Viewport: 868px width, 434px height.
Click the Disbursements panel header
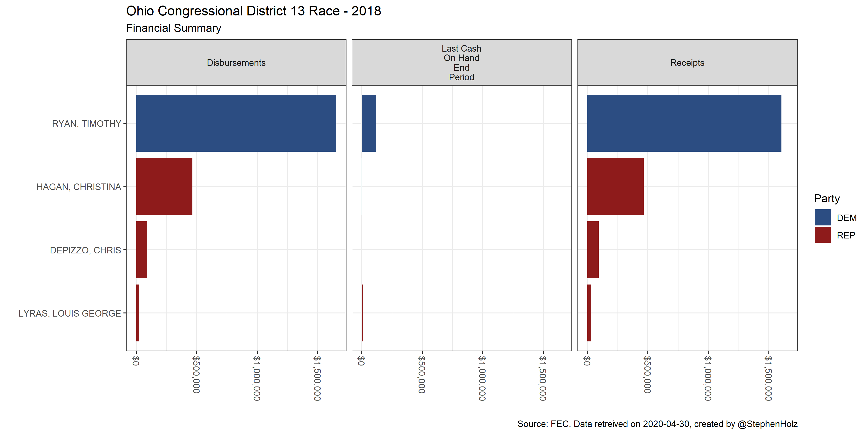[236, 63]
